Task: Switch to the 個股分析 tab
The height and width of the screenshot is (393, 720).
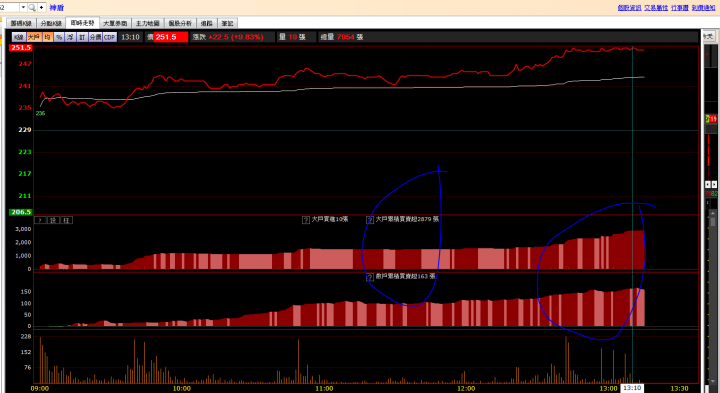Action: tap(180, 23)
